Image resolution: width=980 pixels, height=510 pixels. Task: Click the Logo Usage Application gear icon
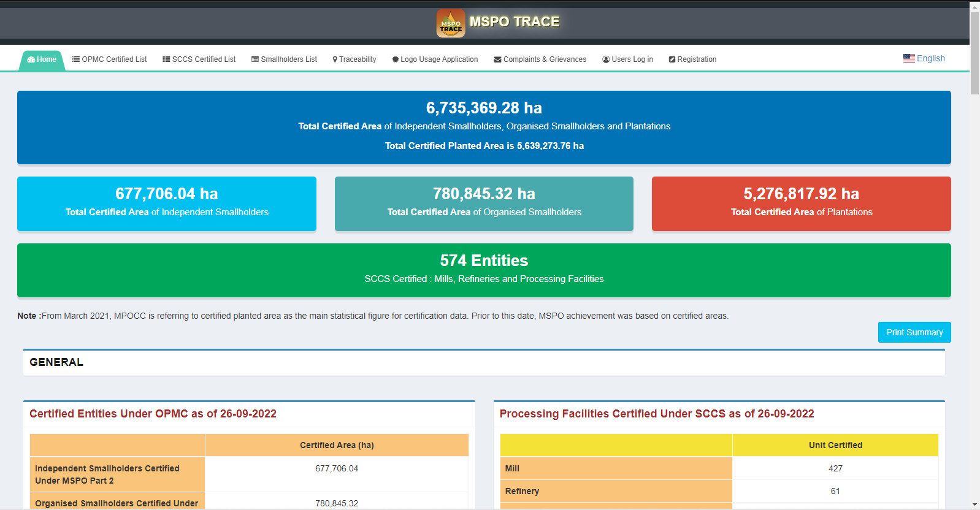(x=396, y=59)
